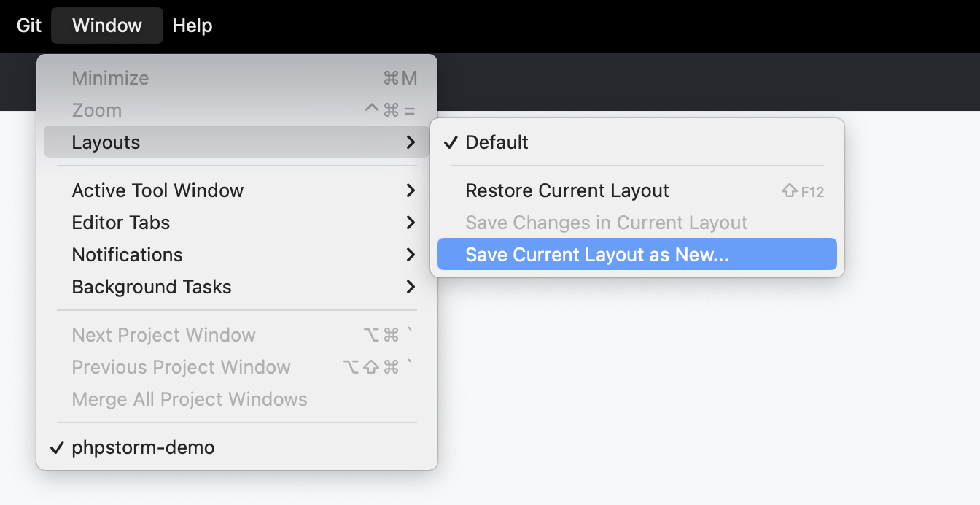Image resolution: width=980 pixels, height=505 pixels.
Task: Expand the Layouts submenu
Action: (106, 142)
